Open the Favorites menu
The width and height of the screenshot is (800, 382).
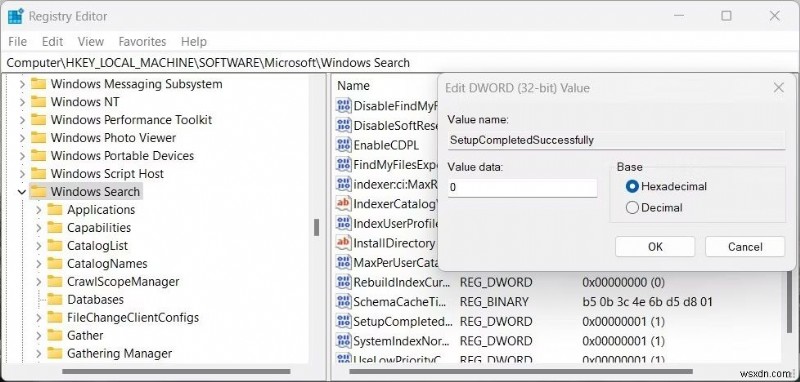pyautogui.click(x=142, y=41)
